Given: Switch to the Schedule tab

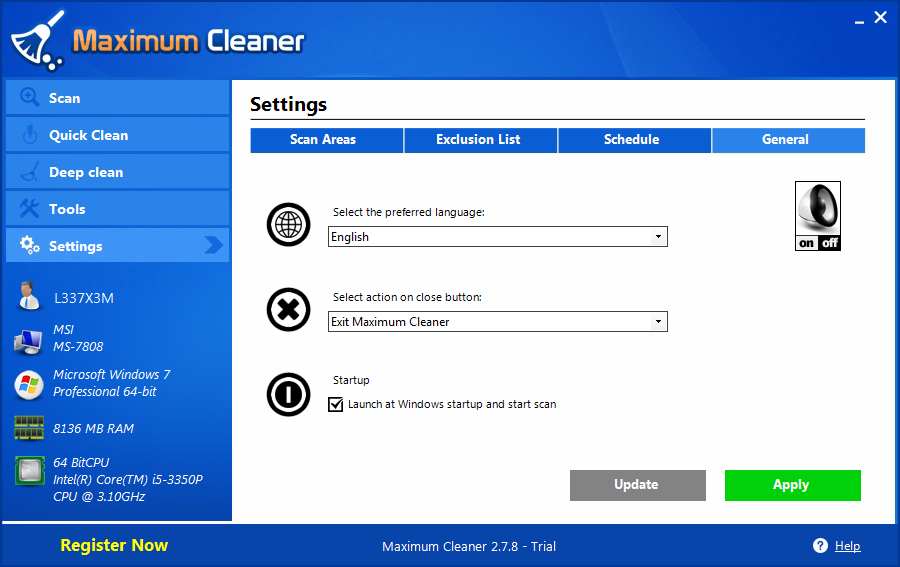Looking at the screenshot, I should (634, 140).
